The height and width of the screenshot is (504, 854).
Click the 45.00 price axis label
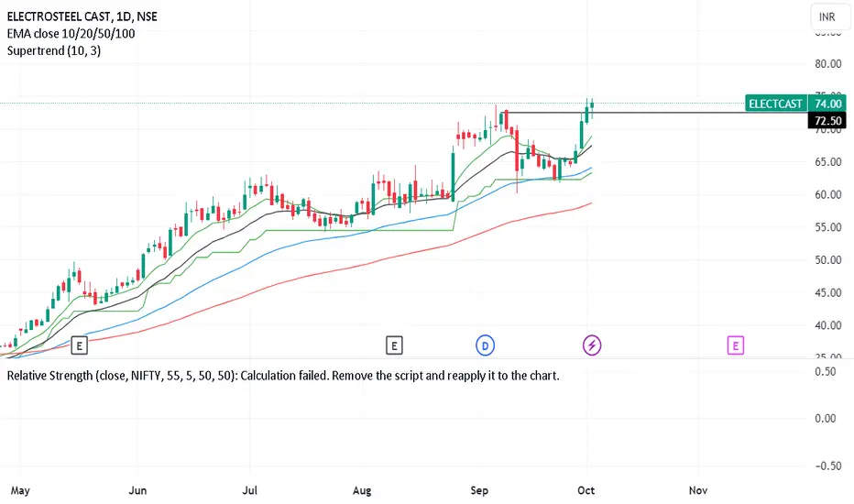[827, 292]
